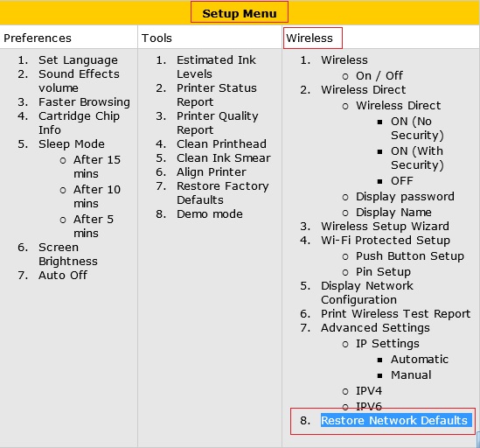Select Auto Off entry
Screen dimensions: 480x448
[x=63, y=275]
